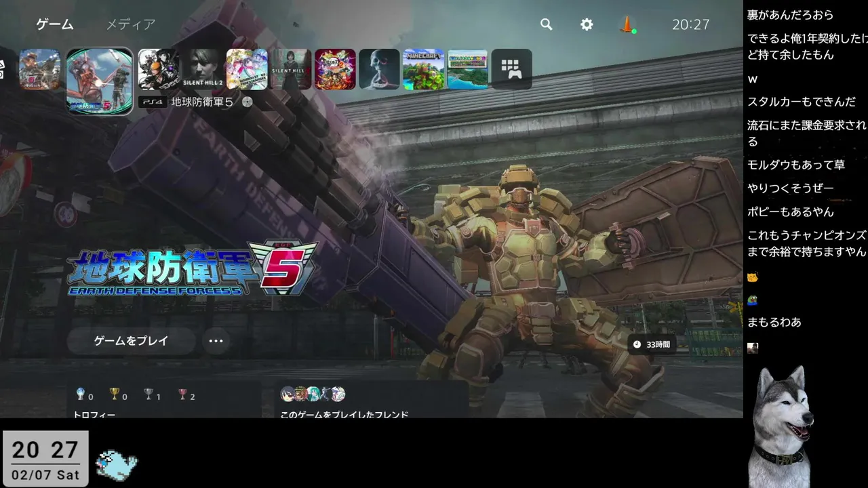
Task: Open the Game Library grid icon
Action: [x=511, y=69]
